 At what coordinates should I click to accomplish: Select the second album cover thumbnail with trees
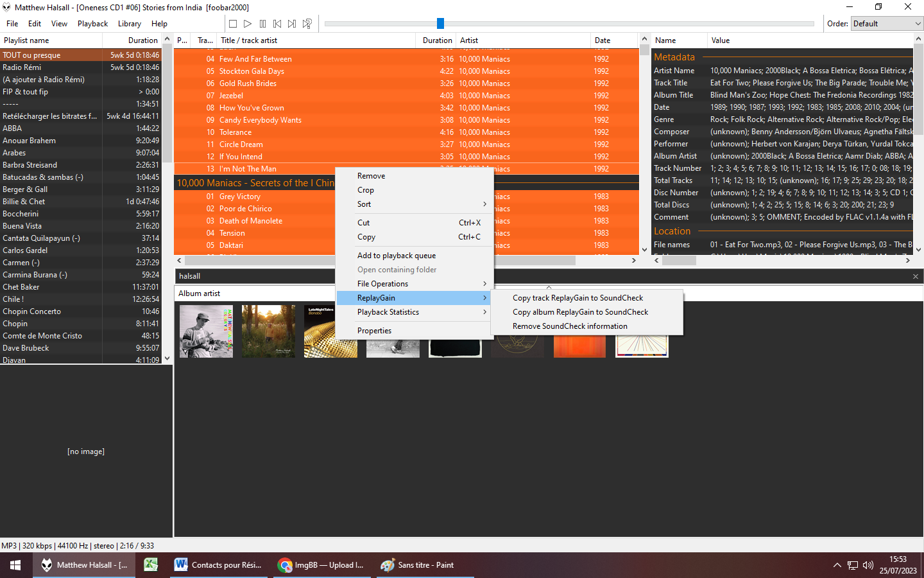pos(268,331)
